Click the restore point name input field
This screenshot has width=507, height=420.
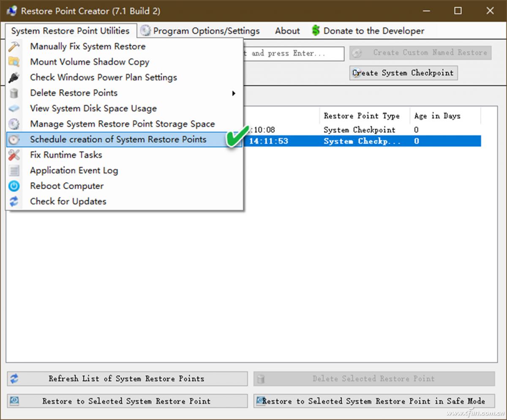pyautogui.click(x=294, y=54)
